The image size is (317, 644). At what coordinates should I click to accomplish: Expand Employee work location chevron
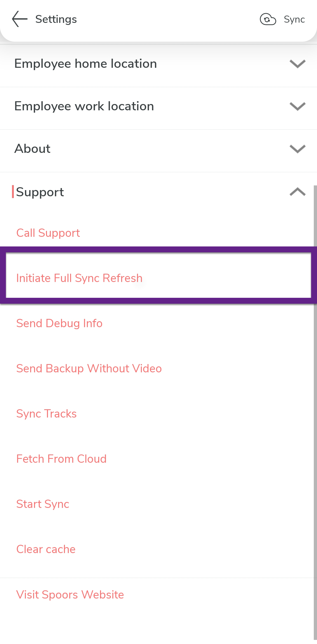[297, 106]
